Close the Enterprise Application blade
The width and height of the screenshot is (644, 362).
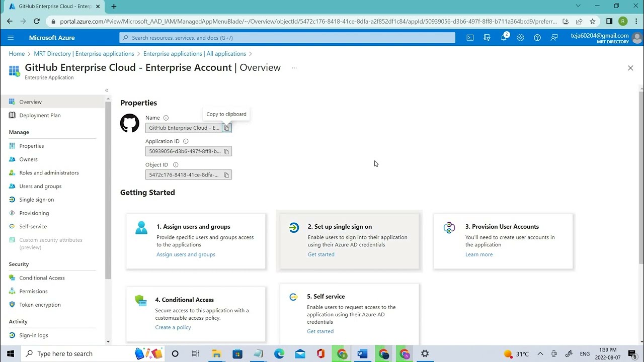[x=630, y=68]
